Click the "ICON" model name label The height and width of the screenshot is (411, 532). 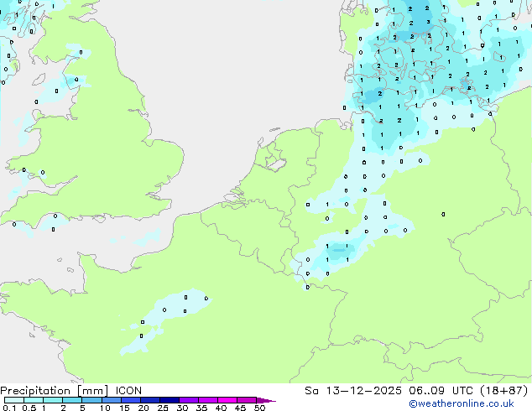pyautogui.click(x=128, y=391)
